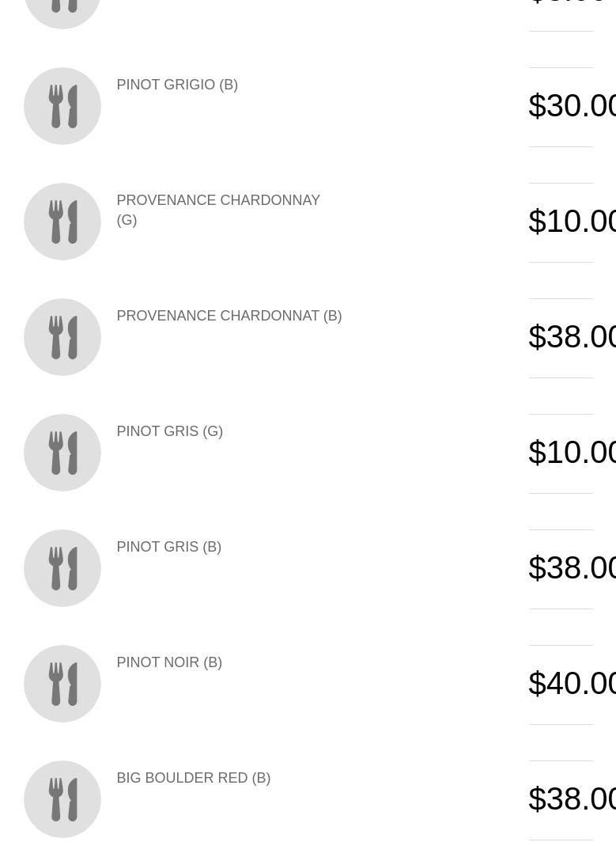Choose the PINOT NOIR (B) entry
This screenshot has width=616, height=861.
point(169,662)
